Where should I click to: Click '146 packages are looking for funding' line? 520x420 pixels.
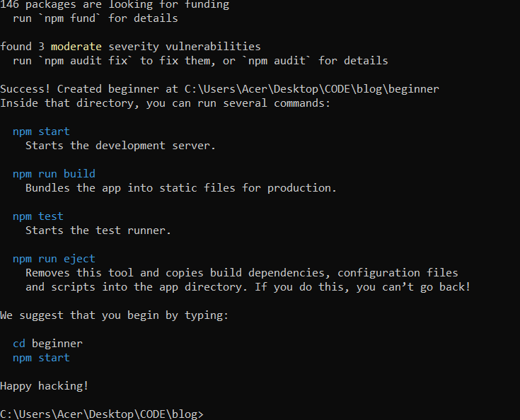click(115, 5)
